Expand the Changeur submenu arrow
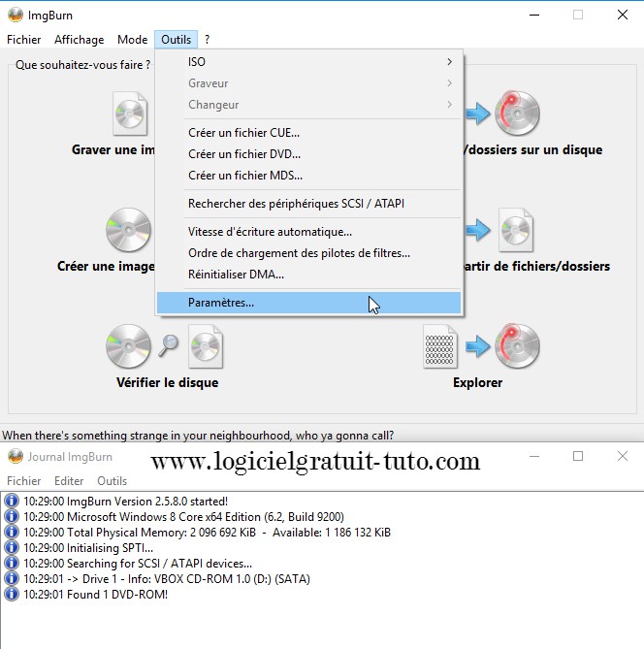The height and width of the screenshot is (649, 644). pos(449,105)
